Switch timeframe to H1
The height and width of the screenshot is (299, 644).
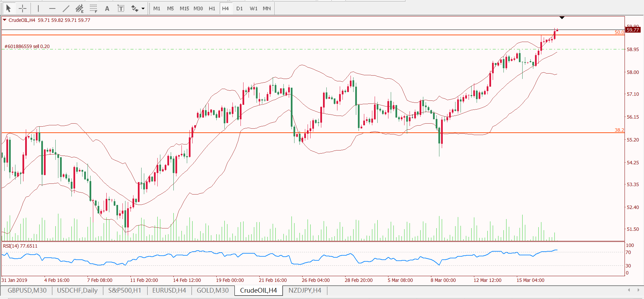(x=212, y=8)
